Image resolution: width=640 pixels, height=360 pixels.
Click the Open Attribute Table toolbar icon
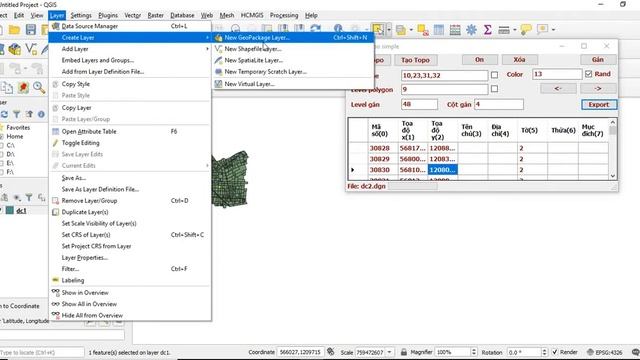(439, 29)
